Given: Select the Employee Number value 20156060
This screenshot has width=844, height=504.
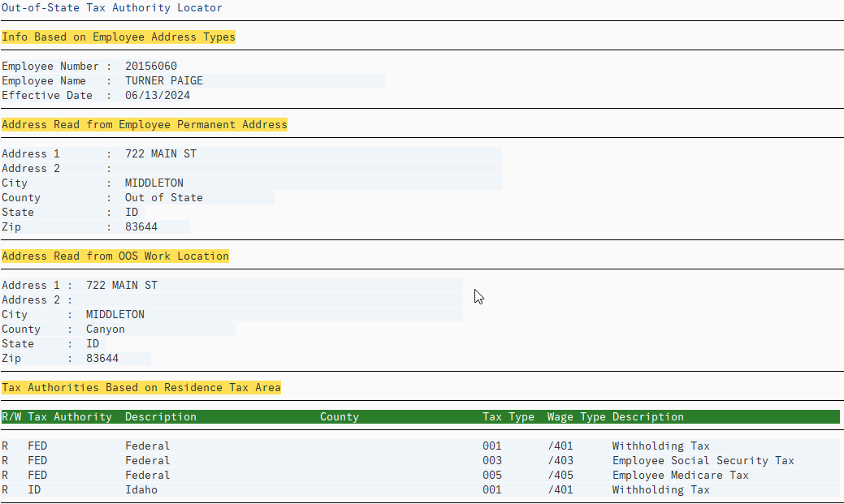Looking at the screenshot, I should click(x=150, y=66).
